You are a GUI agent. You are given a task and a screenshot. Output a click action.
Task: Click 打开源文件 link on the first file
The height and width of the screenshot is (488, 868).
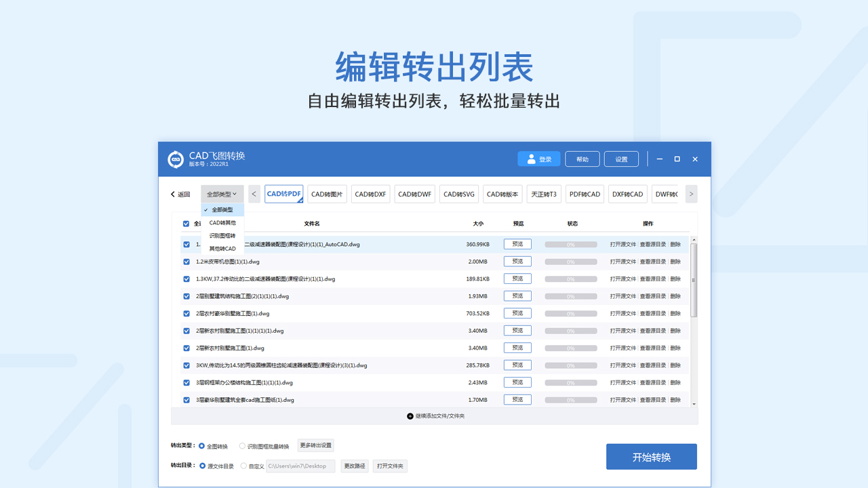(x=622, y=243)
